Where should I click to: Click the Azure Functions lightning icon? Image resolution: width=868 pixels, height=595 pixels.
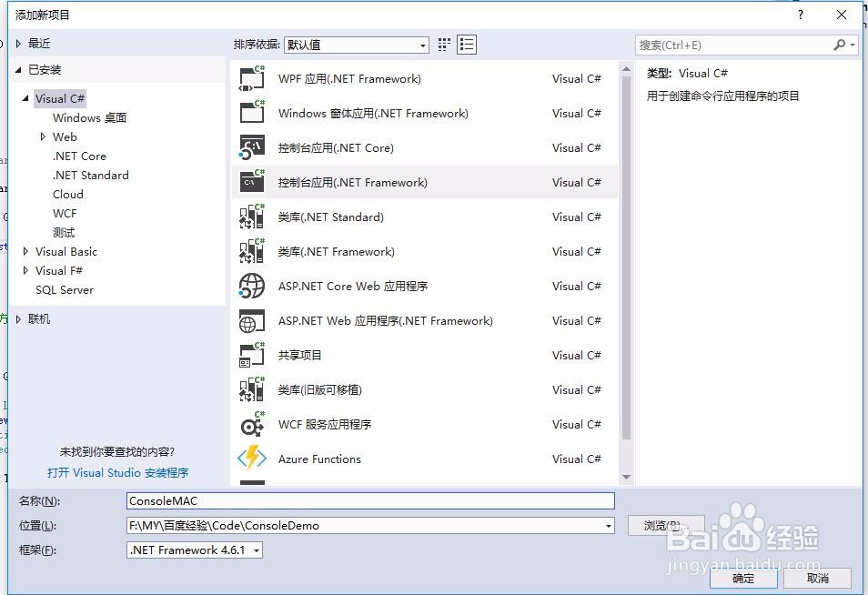[x=252, y=459]
